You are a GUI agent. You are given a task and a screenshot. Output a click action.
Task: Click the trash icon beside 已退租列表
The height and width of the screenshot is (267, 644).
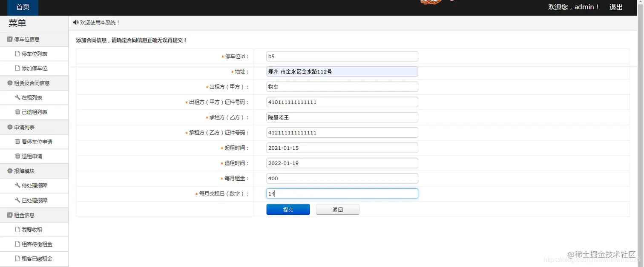coord(17,112)
